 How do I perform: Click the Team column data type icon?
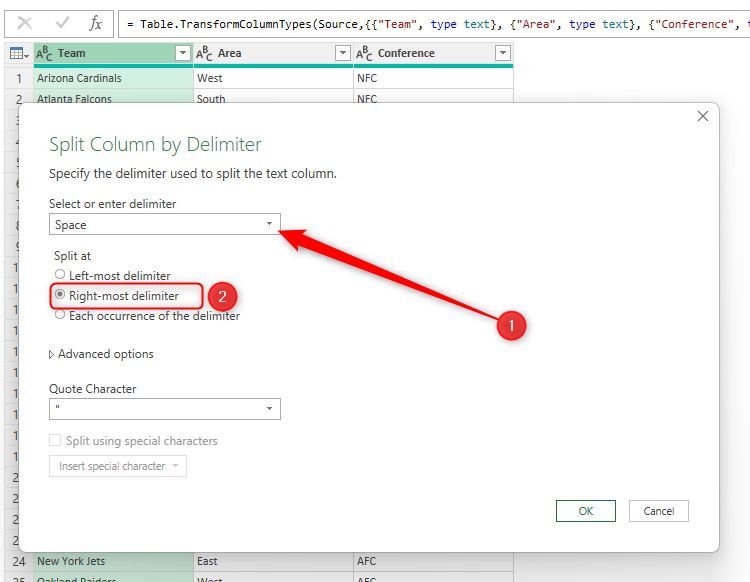[x=44, y=53]
